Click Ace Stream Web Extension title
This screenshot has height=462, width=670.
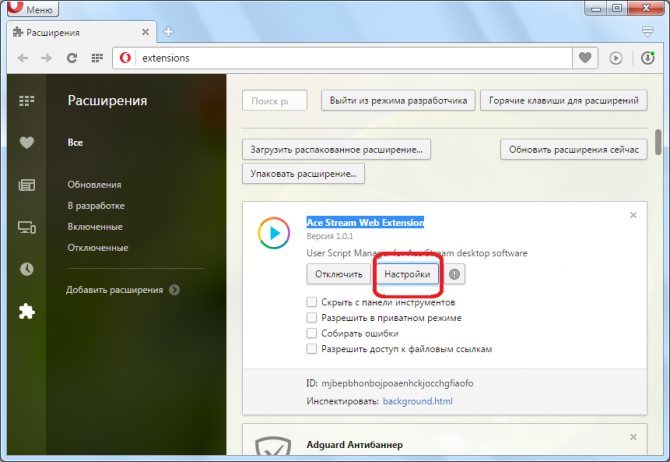(365, 222)
